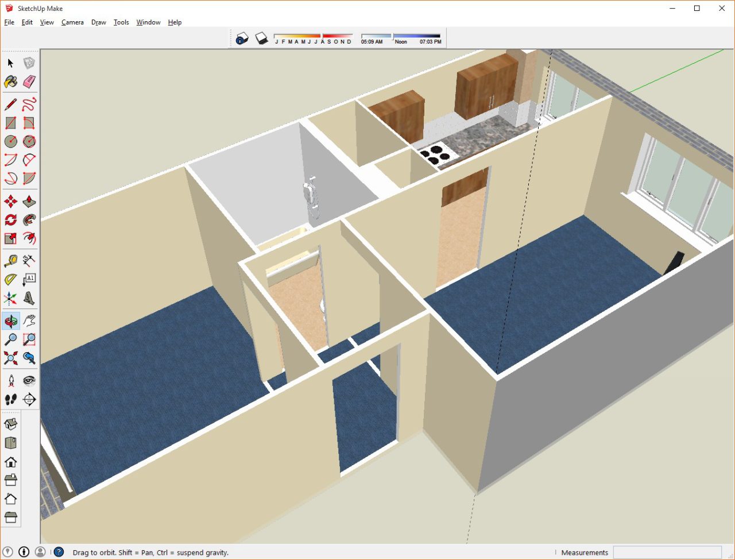This screenshot has width=735, height=560.
Task: Select the Walk tool
Action: [10, 399]
